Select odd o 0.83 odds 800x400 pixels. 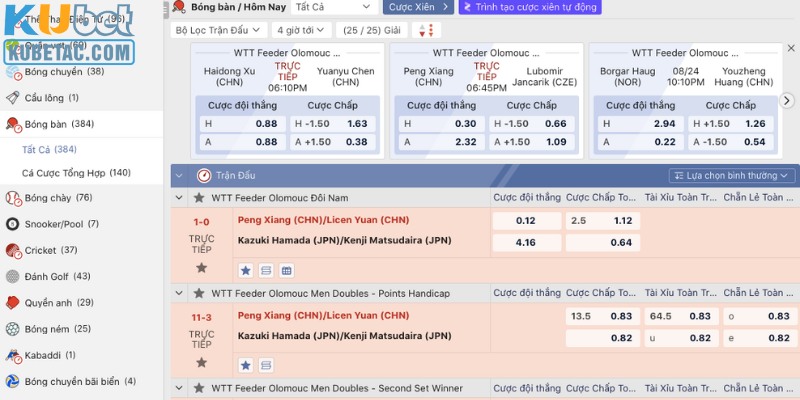point(760,316)
